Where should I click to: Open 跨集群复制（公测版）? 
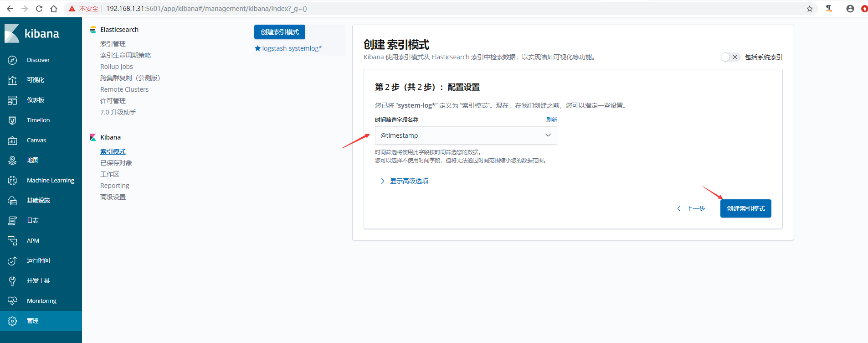click(x=130, y=78)
